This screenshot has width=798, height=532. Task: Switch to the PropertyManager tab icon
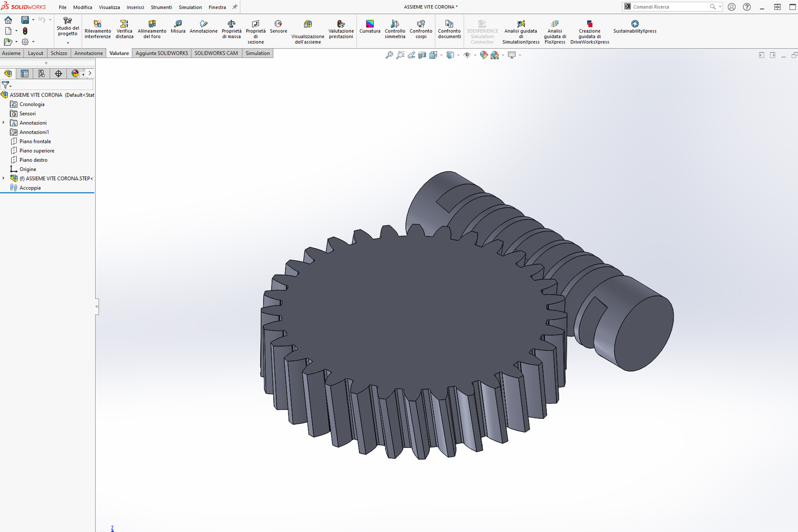[25, 74]
